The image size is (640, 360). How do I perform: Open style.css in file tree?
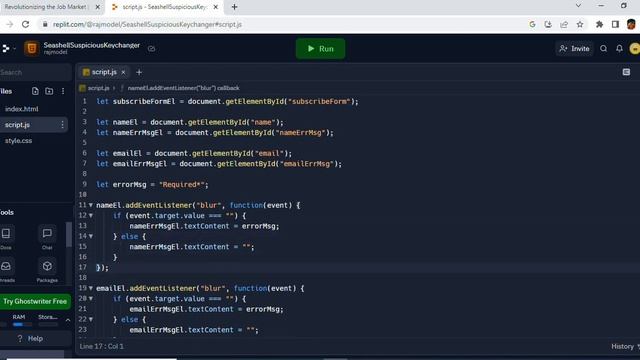point(18,141)
